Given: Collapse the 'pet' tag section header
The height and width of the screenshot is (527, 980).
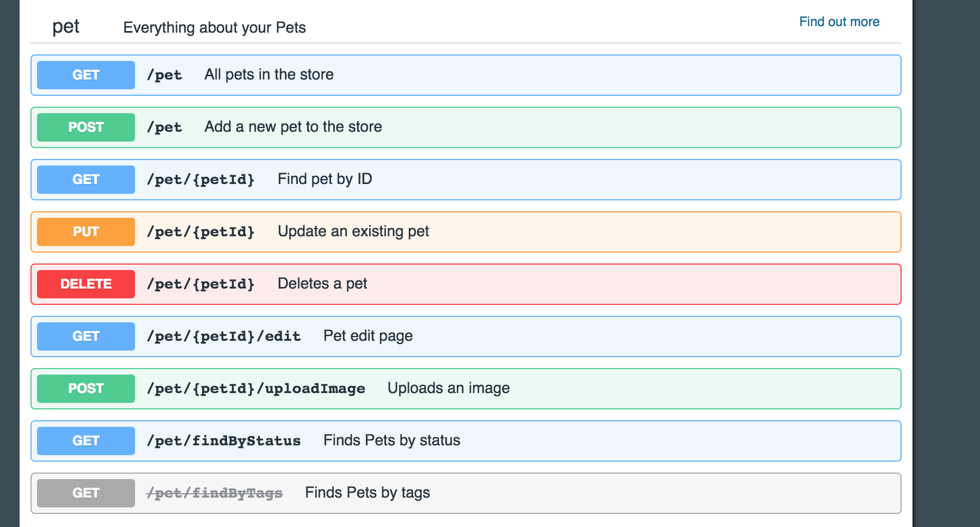Looking at the screenshot, I should 66,27.
